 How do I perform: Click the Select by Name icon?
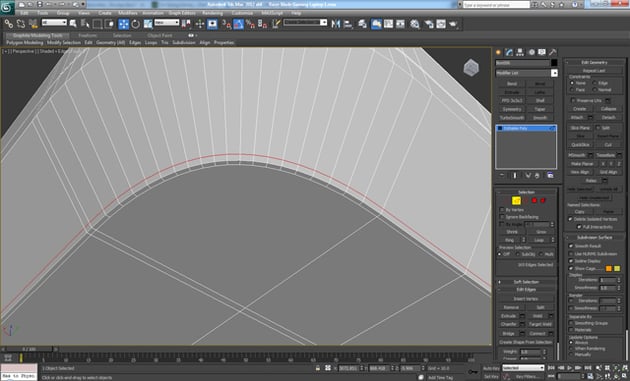click(85, 24)
